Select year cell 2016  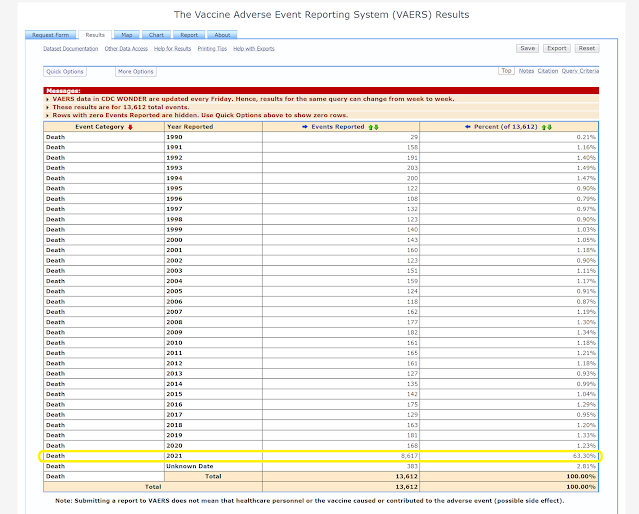(174, 405)
